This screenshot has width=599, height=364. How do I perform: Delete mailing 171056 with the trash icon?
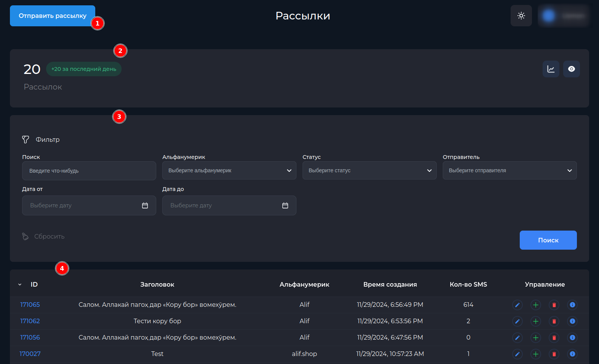coord(554,338)
